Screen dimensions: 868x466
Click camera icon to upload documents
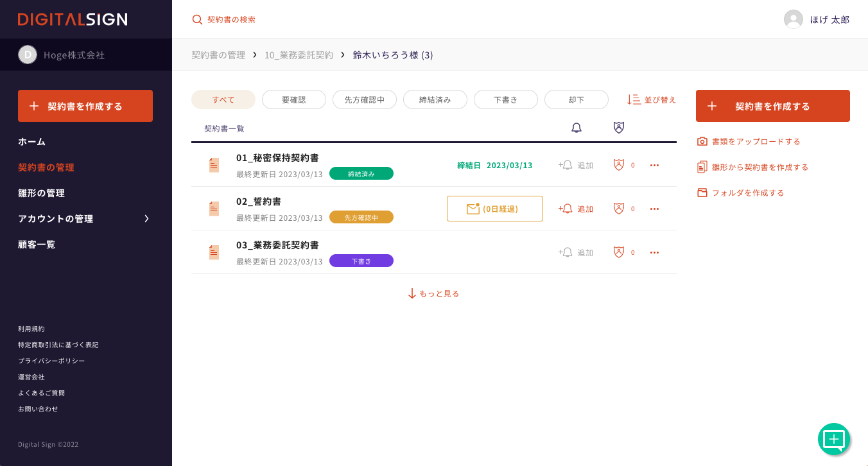tap(702, 141)
